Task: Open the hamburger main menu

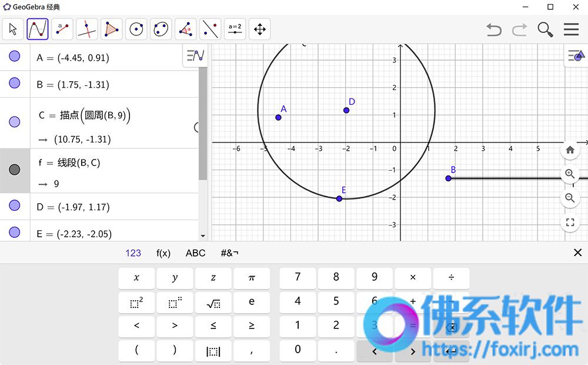Action: 571,29
